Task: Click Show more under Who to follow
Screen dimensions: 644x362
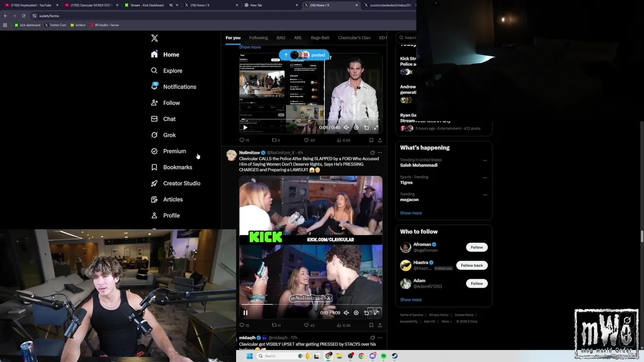Action: point(411,300)
